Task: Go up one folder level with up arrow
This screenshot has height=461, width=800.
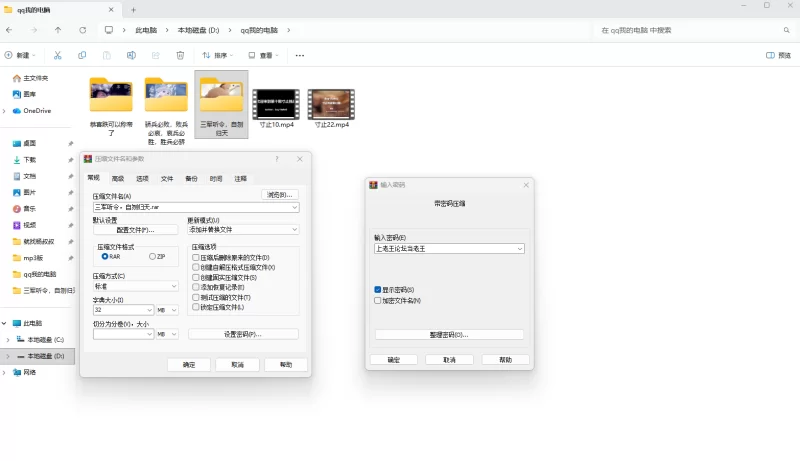Action: (58, 30)
